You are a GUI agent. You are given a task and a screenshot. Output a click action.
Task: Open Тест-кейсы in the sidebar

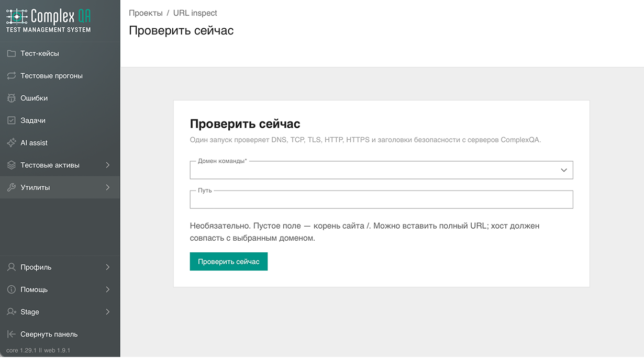tap(60, 53)
